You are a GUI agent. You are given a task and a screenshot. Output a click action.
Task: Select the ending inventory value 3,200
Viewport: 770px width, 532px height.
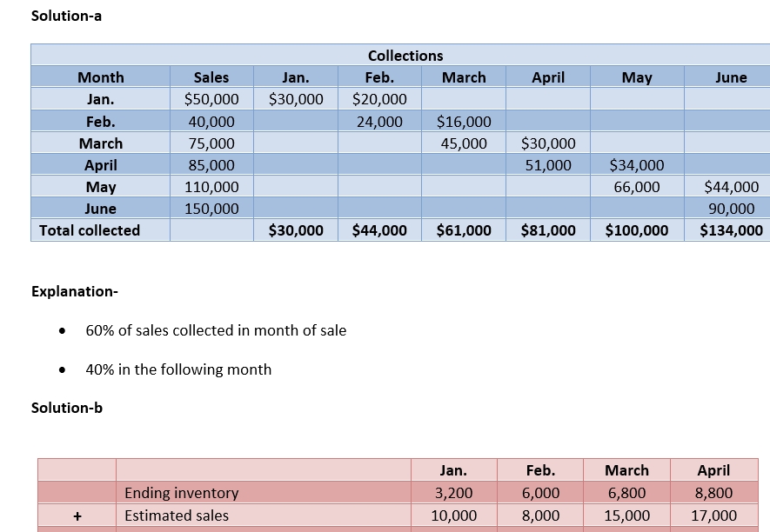(452, 493)
